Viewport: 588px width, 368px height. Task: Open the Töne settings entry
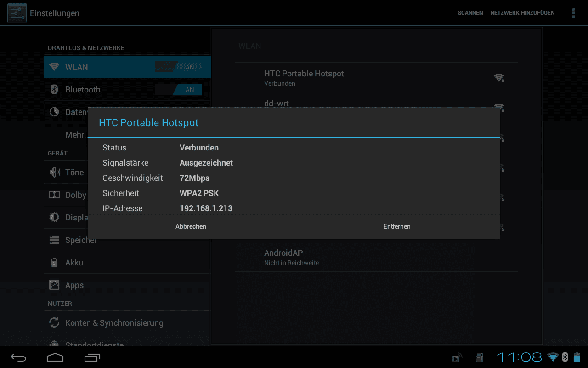(127, 172)
